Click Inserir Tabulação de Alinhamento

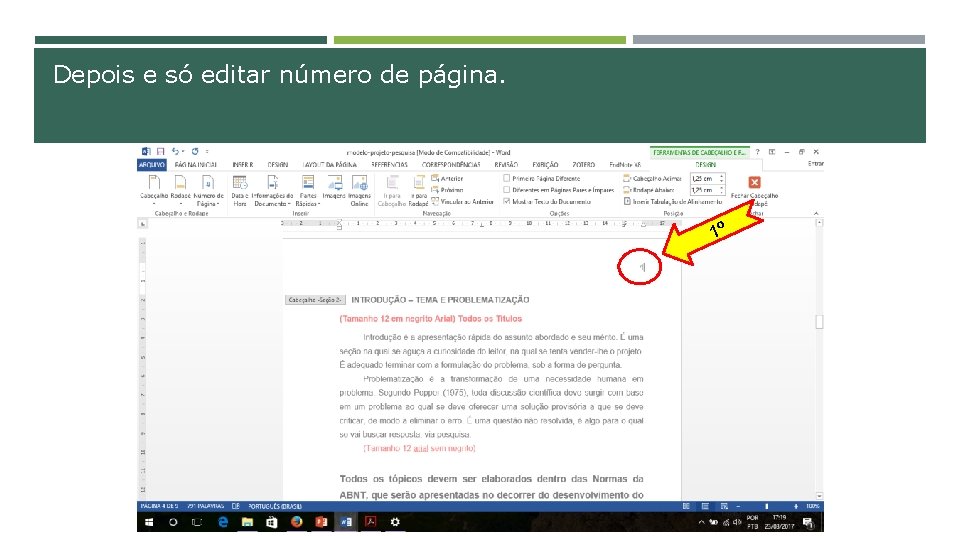(x=673, y=201)
